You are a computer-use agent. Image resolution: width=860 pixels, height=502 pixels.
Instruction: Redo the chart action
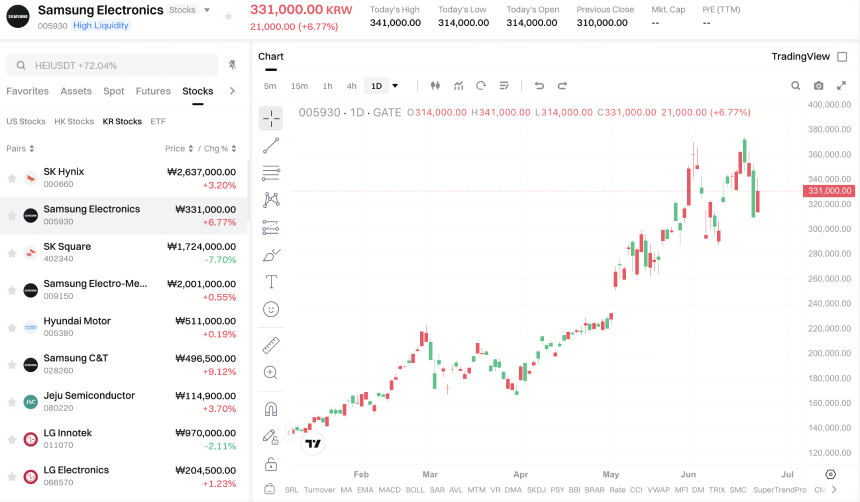[562, 86]
